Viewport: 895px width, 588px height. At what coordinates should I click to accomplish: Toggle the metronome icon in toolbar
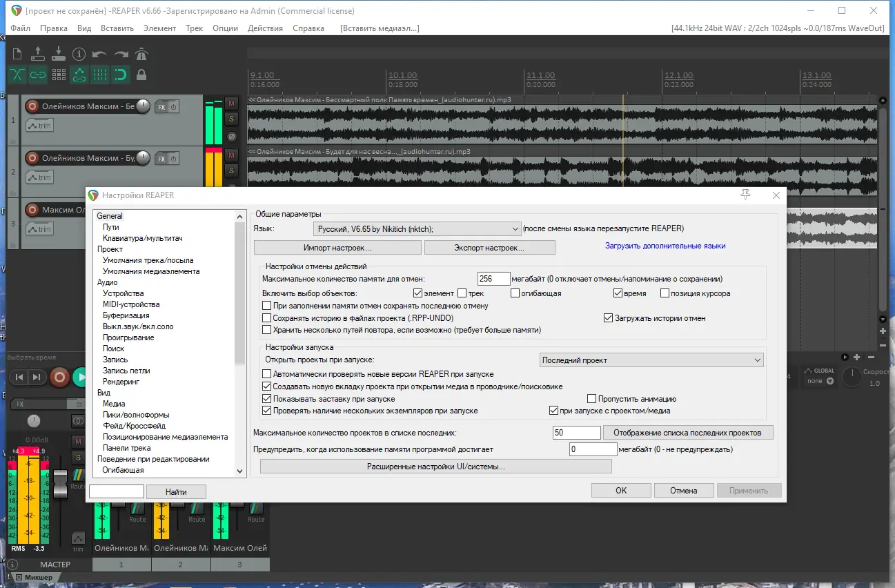pos(141,54)
